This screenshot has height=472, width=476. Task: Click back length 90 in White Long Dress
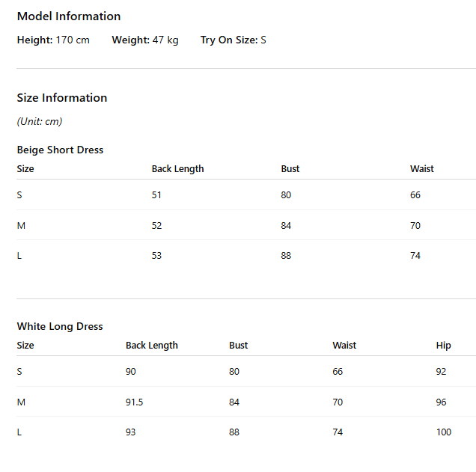[130, 372]
